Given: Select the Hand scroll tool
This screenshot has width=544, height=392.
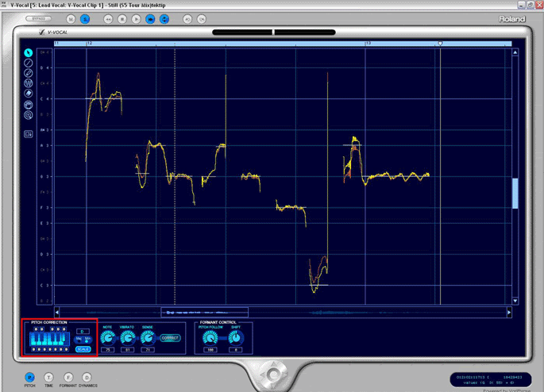Looking at the screenshot, I should pyautogui.click(x=29, y=104).
